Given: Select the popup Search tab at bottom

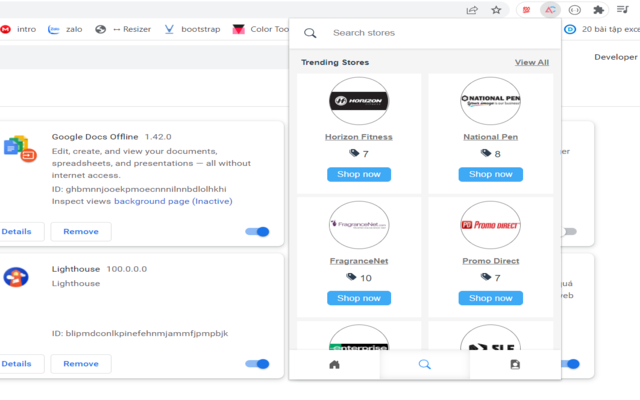Looking at the screenshot, I should [424, 364].
